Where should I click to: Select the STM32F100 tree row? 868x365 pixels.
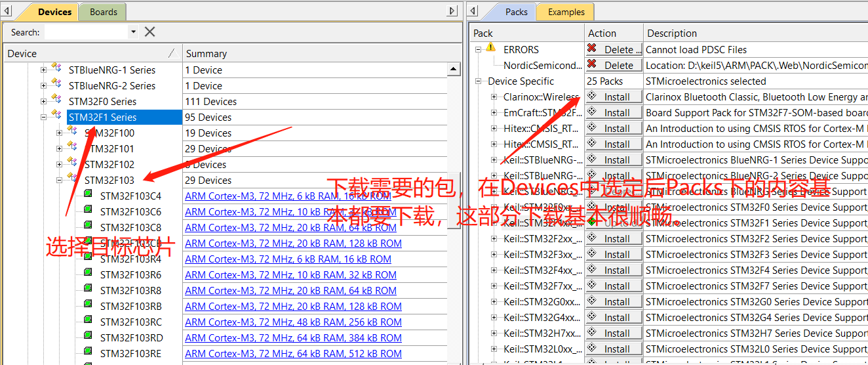[x=109, y=133]
